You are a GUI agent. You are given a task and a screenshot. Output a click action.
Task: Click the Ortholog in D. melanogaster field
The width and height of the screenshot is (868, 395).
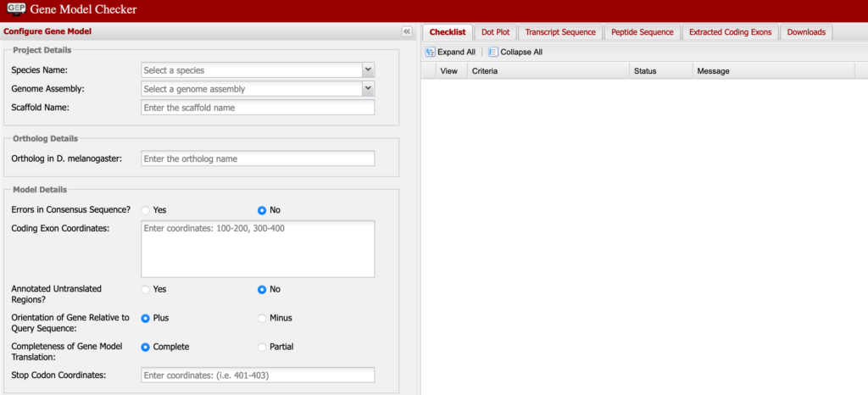tap(258, 159)
